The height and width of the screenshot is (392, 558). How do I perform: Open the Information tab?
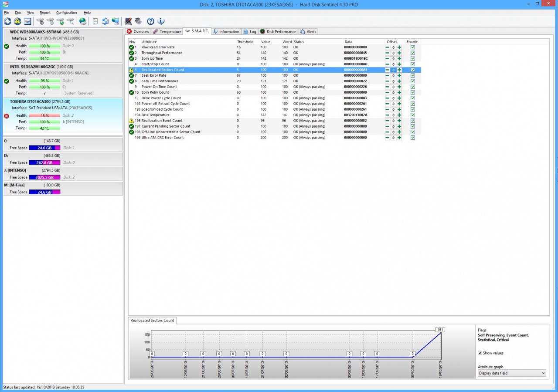[x=226, y=31]
